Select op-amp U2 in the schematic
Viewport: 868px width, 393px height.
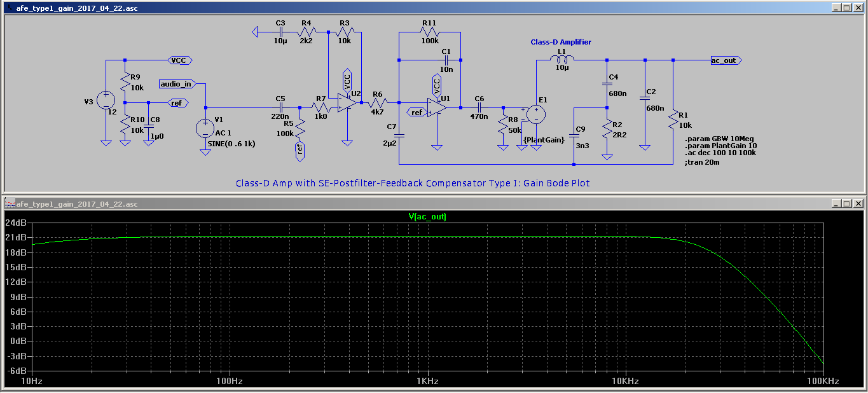(347, 102)
